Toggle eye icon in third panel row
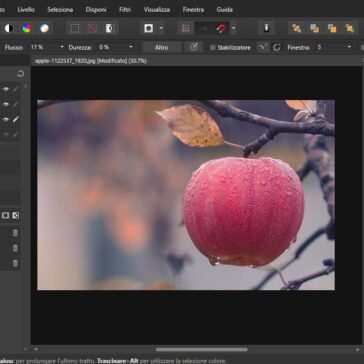The height and width of the screenshot is (364, 364). coord(5,119)
